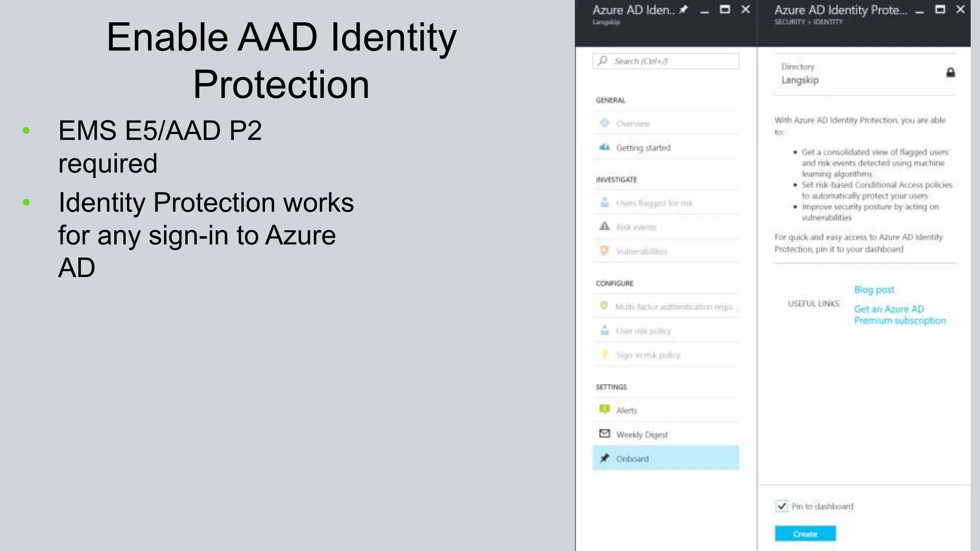This screenshot has width=980, height=551.
Task: Click the search magnifier icon
Action: tap(603, 61)
